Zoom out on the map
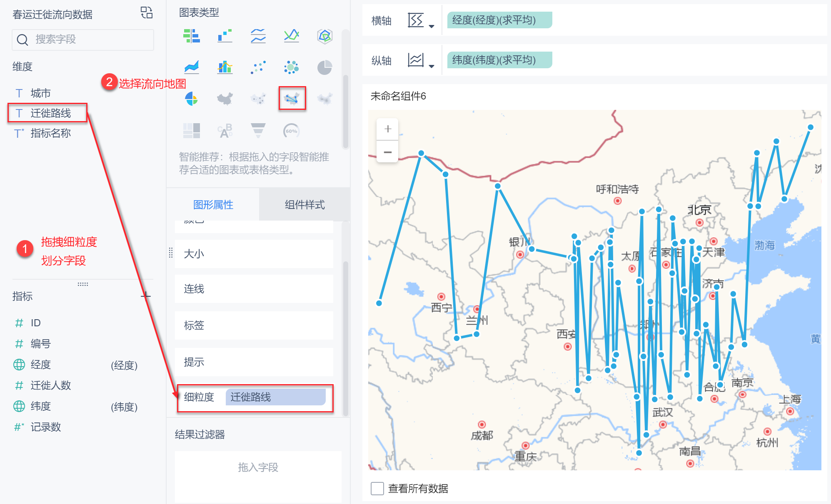Image resolution: width=831 pixels, height=504 pixels. [387, 152]
